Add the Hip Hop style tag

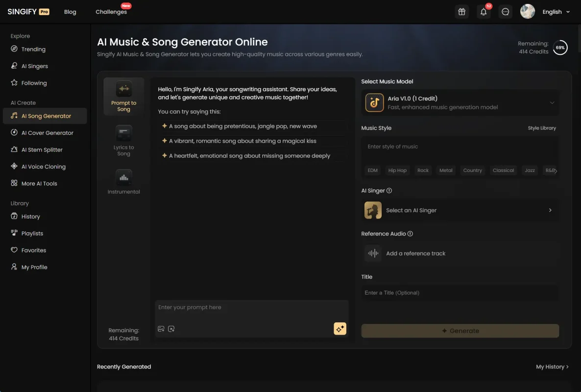pos(397,171)
